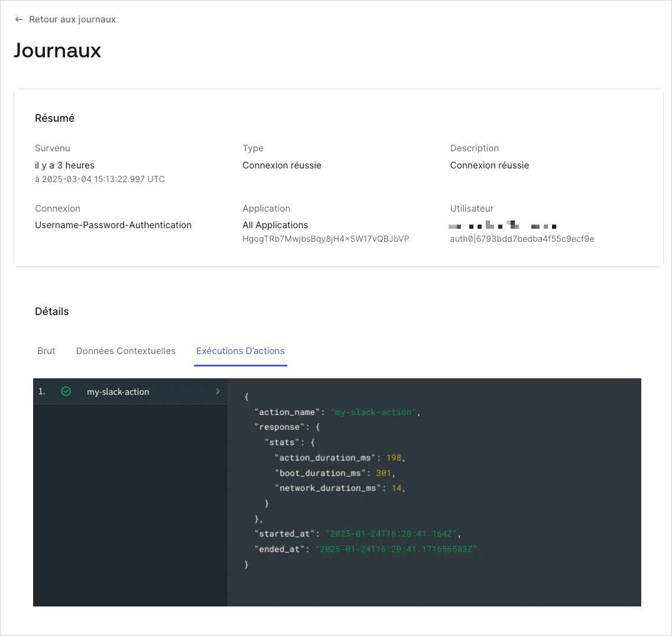Click the auth0 user ID text
The height and width of the screenshot is (636, 672).
point(522,239)
